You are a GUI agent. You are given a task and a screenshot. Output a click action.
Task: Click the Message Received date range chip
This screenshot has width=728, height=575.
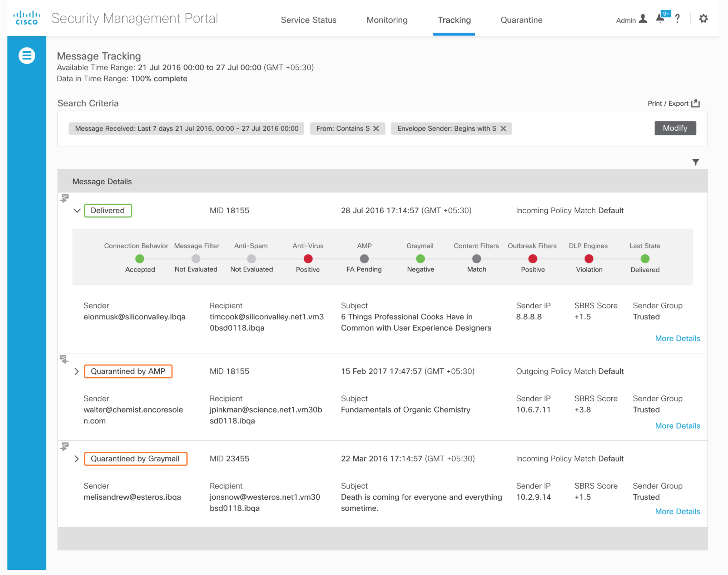(186, 128)
